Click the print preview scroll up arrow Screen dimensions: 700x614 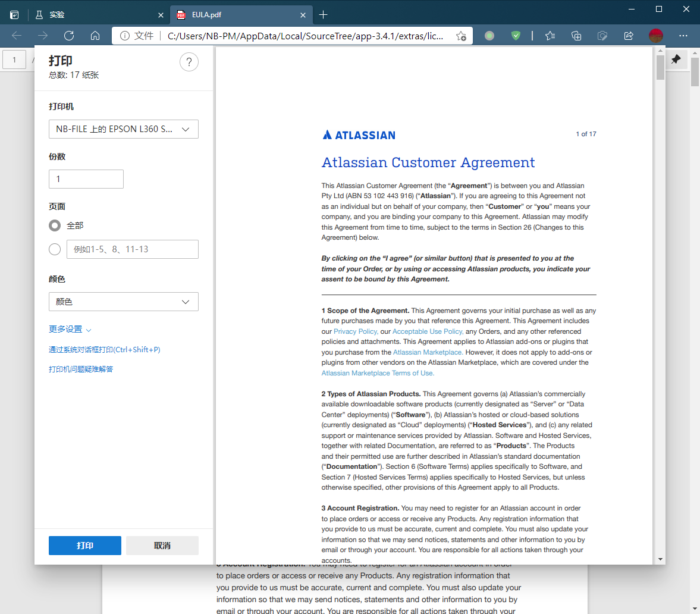point(660,51)
